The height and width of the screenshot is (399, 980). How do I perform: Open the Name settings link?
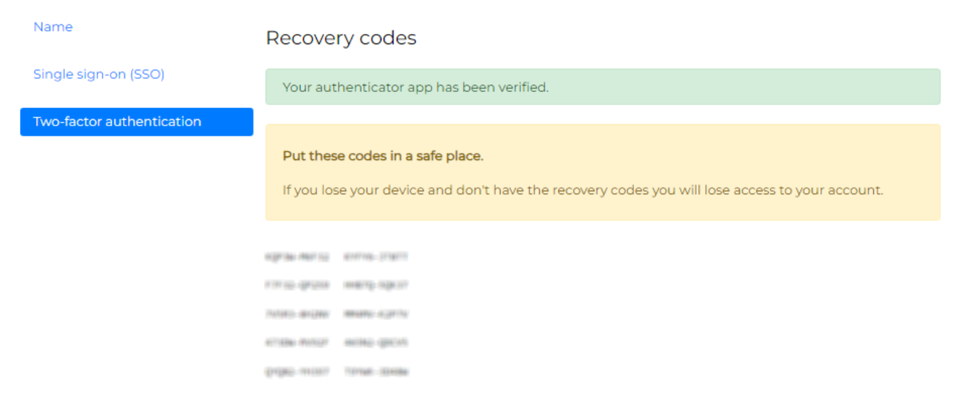[x=53, y=27]
